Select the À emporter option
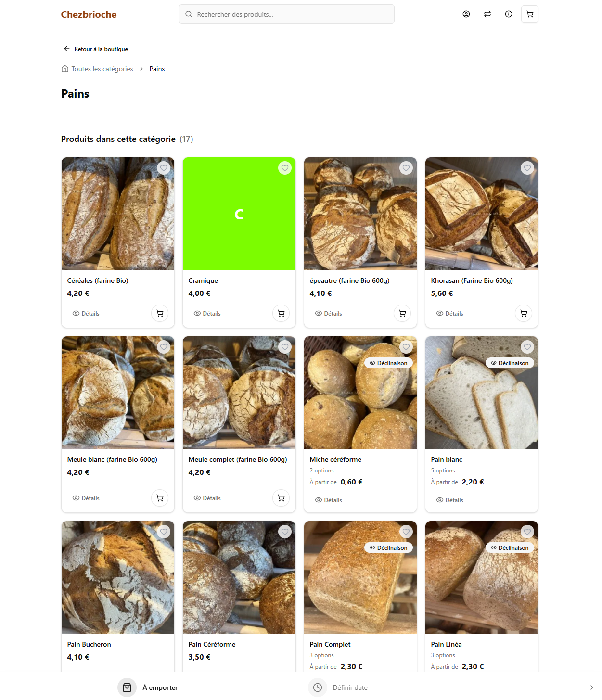This screenshot has width=602, height=700. click(148, 687)
